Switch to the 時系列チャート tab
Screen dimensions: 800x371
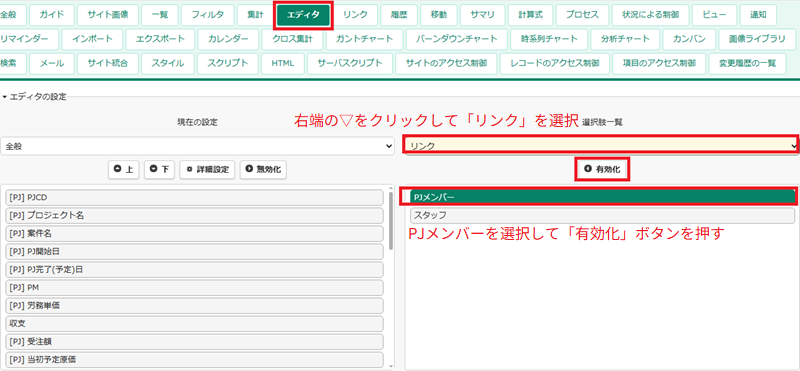(x=549, y=39)
